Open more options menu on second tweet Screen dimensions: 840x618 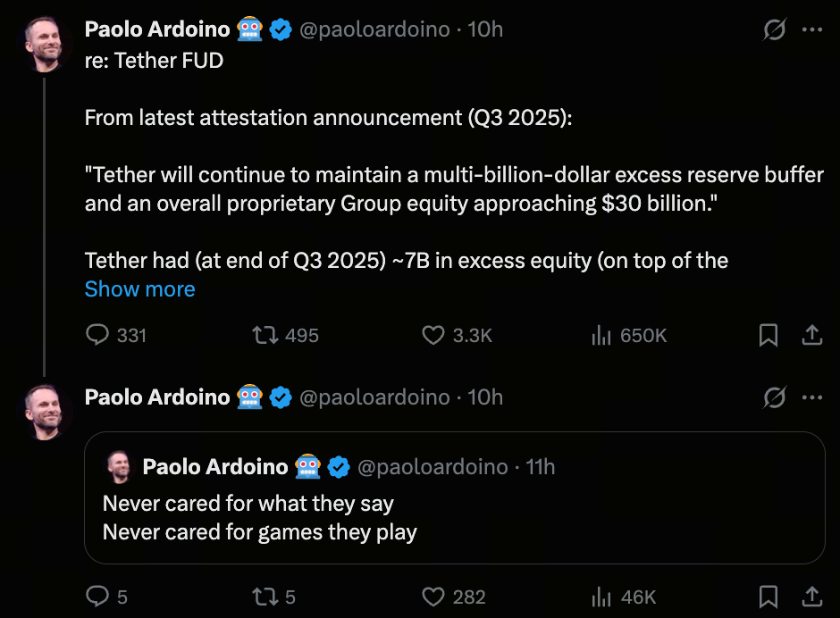coord(811,397)
